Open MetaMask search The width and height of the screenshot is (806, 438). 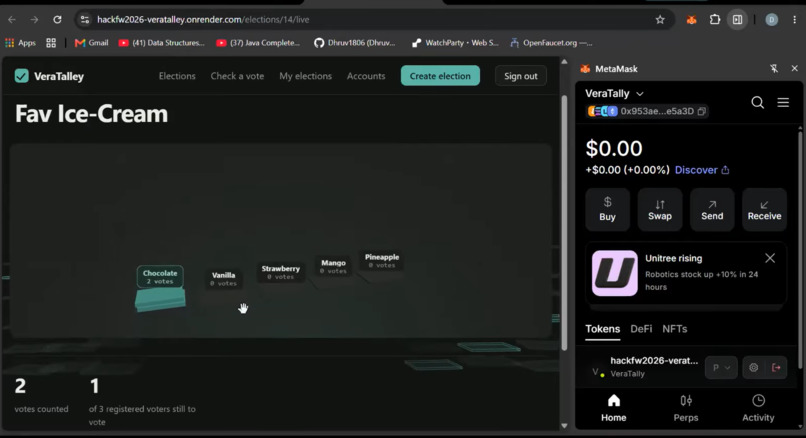tap(757, 102)
